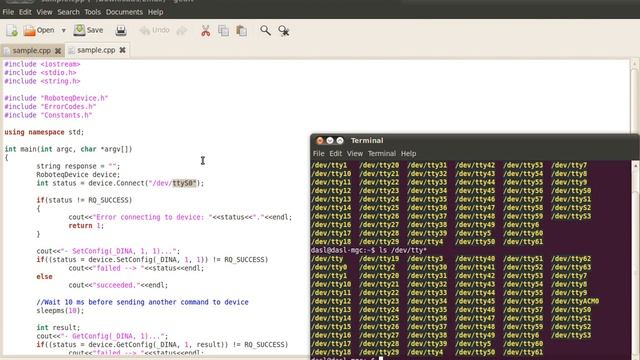Click the Redo arrow icon
The image size is (640, 360).
click(182, 31)
